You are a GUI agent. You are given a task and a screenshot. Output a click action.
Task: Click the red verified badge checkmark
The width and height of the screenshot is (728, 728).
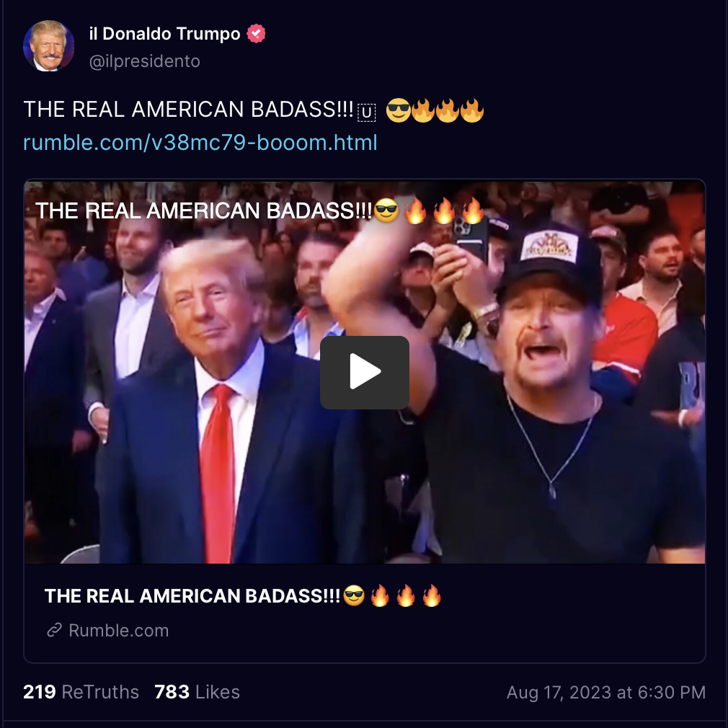click(256, 33)
